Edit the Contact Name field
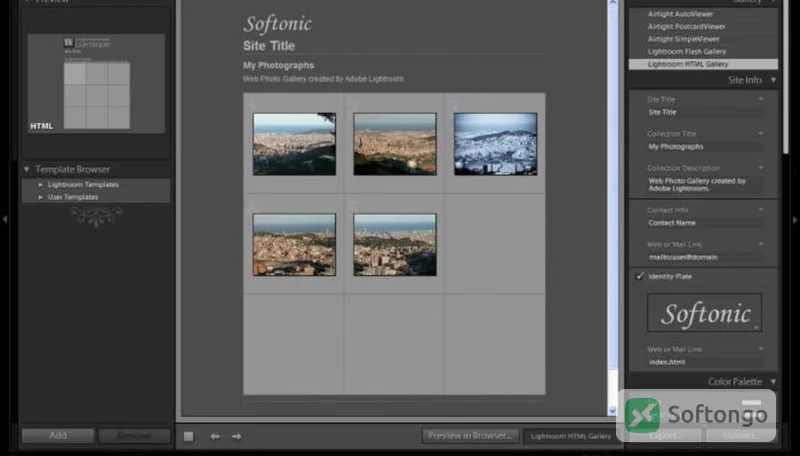This screenshot has height=456, width=800. tap(704, 223)
